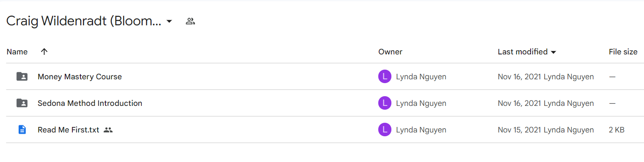Click the File size column header

(623, 52)
